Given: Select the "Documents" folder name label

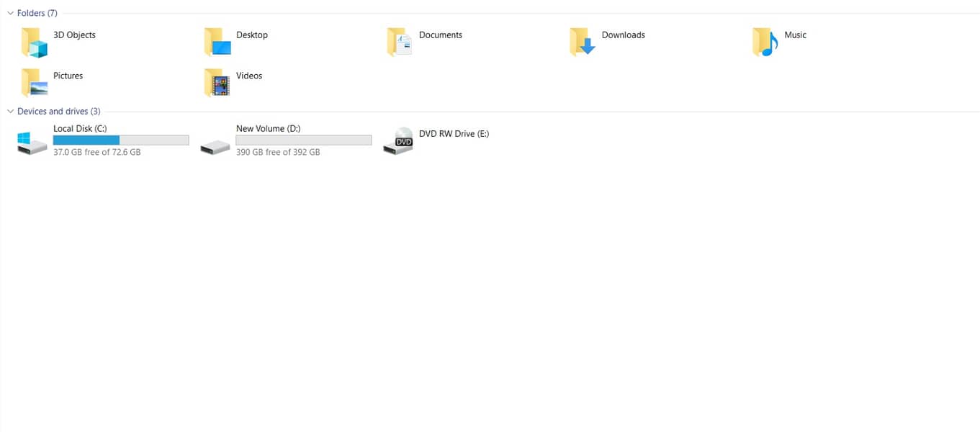Looking at the screenshot, I should tap(441, 35).
